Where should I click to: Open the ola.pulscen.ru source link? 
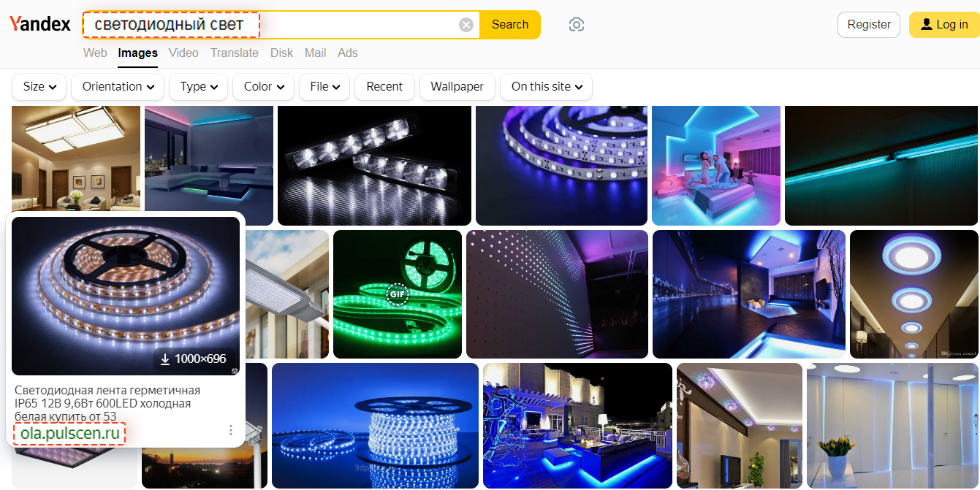point(69,433)
